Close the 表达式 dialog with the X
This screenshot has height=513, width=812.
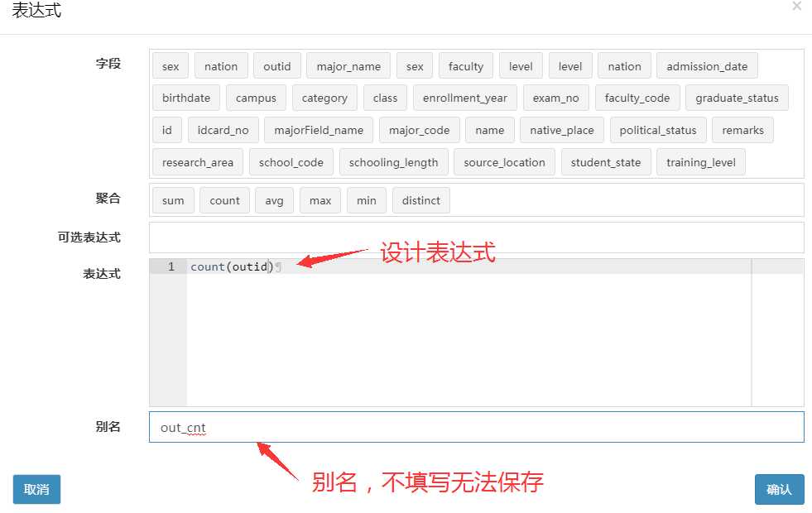796,6
